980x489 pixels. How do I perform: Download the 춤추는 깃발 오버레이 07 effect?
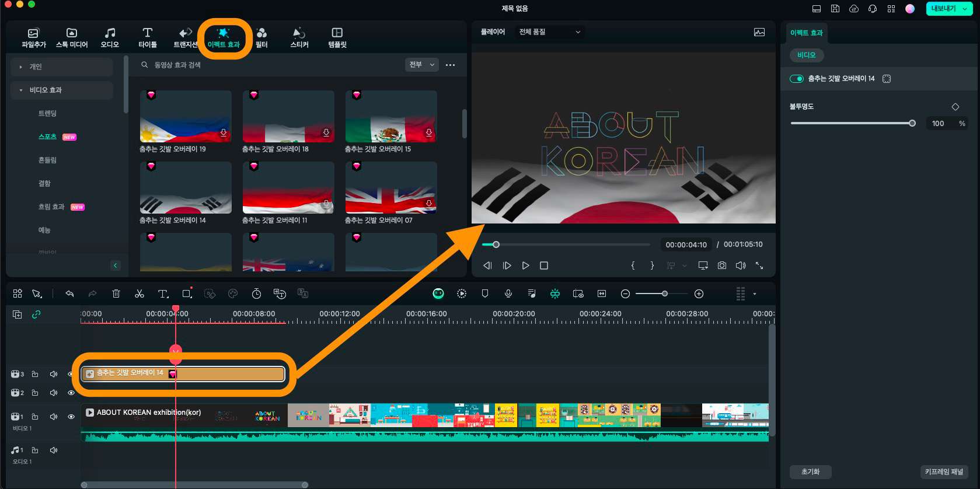coord(429,204)
